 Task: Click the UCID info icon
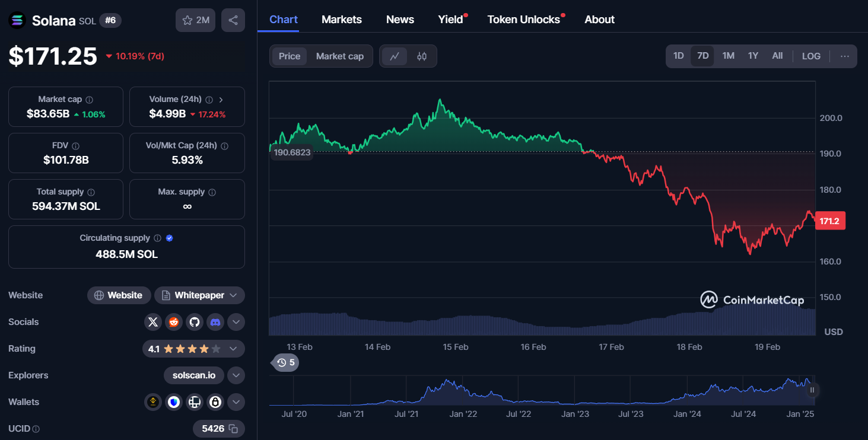click(36, 429)
